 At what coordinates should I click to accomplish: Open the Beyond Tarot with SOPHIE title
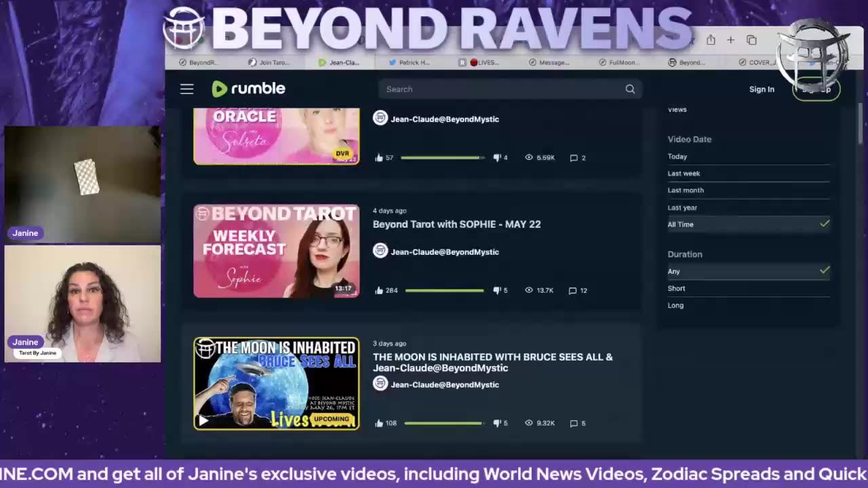click(x=456, y=224)
